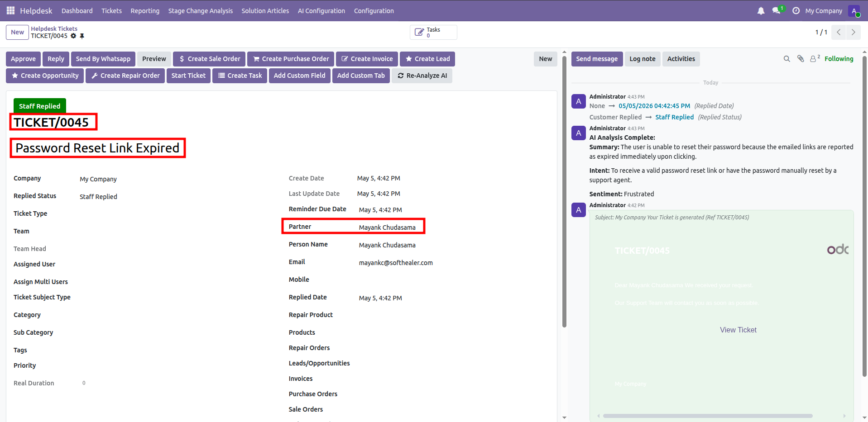Click the pin icon next to ticket breadcrumb
This screenshot has height=422, width=868.
click(x=82, y=36)
